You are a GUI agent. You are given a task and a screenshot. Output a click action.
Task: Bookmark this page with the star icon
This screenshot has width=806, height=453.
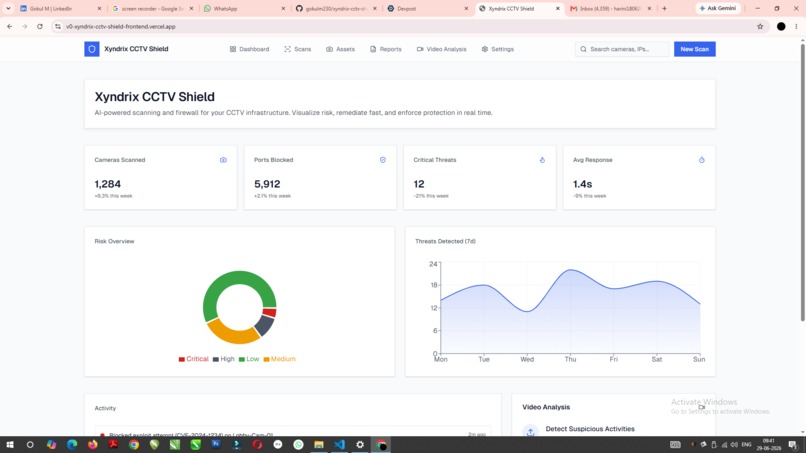click(760, 26)
